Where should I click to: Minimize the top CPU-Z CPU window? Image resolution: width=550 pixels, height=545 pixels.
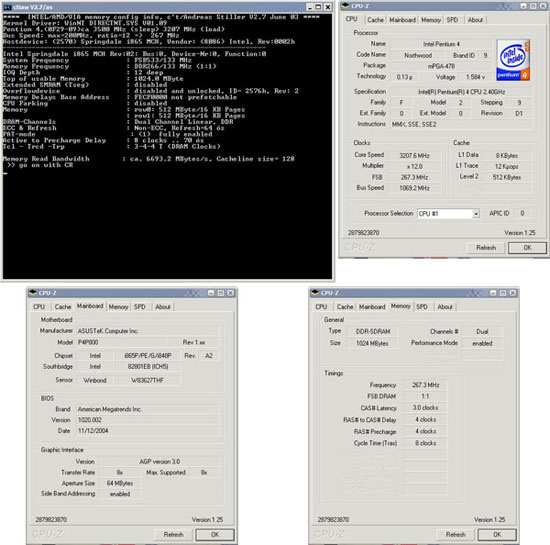coord(523,6)
